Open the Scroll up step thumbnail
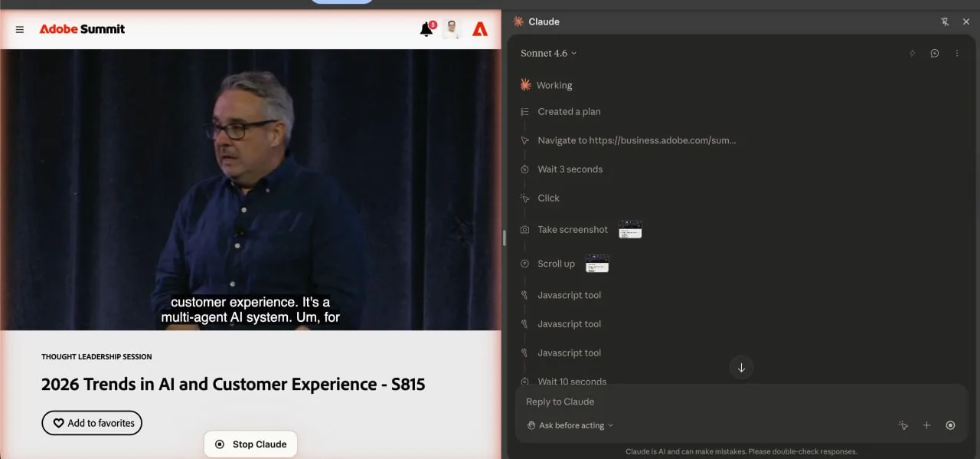Screen dimensions: 980x459 (x=597, y=264)
